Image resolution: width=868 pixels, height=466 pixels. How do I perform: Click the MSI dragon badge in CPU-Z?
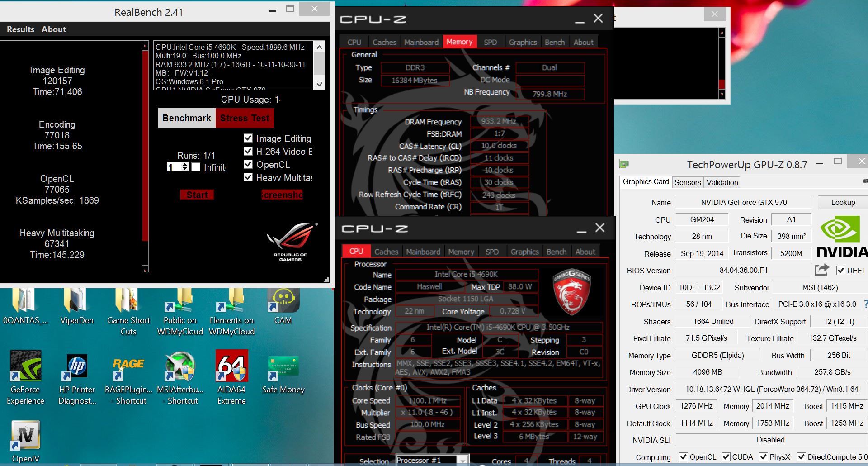click(x=571, y=292)
